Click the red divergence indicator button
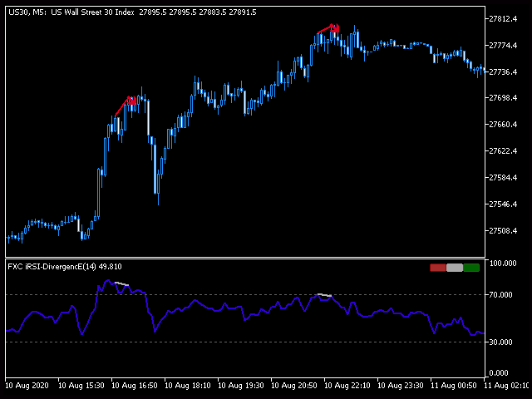 pyautogui.click(x=438, y=268)
